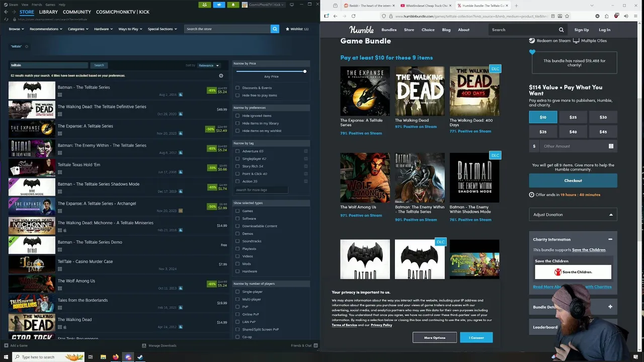Viewport: 644px width, 362px height.
Task: Check Hide free to play items
Action: [x=237, y=95]
